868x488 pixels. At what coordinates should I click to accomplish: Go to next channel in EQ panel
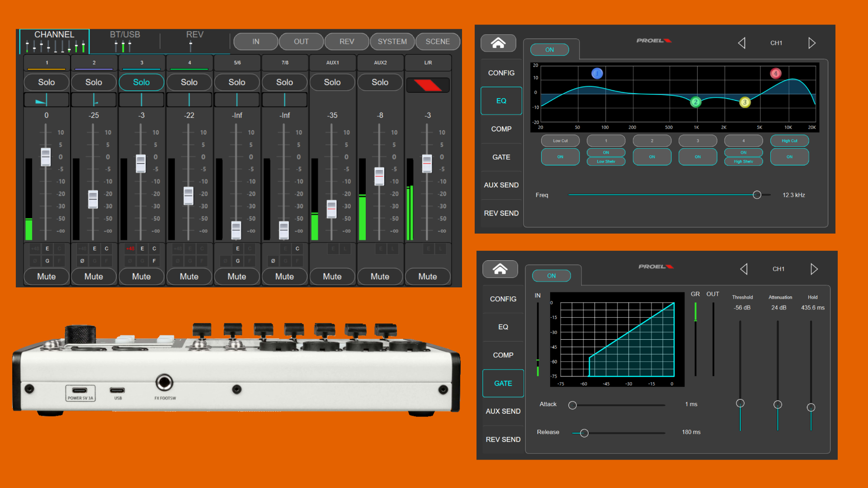tap(811, 43)
